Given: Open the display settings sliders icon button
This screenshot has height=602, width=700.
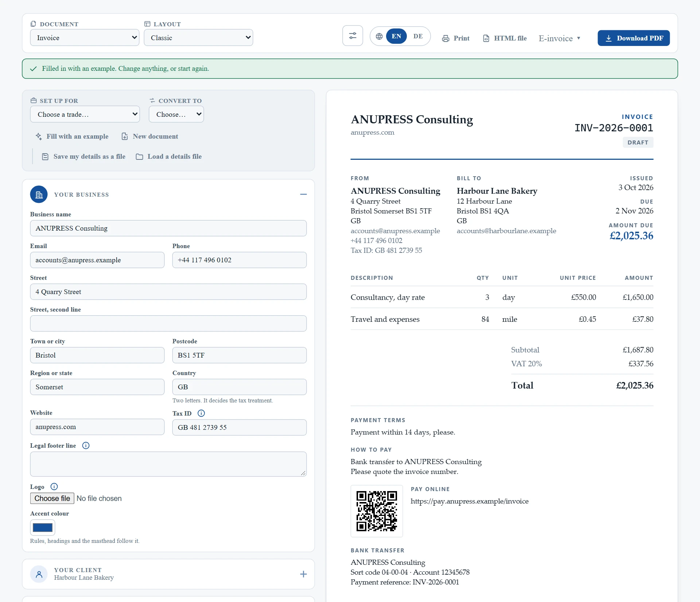Looking at the screenshot, I should point(353,36).
